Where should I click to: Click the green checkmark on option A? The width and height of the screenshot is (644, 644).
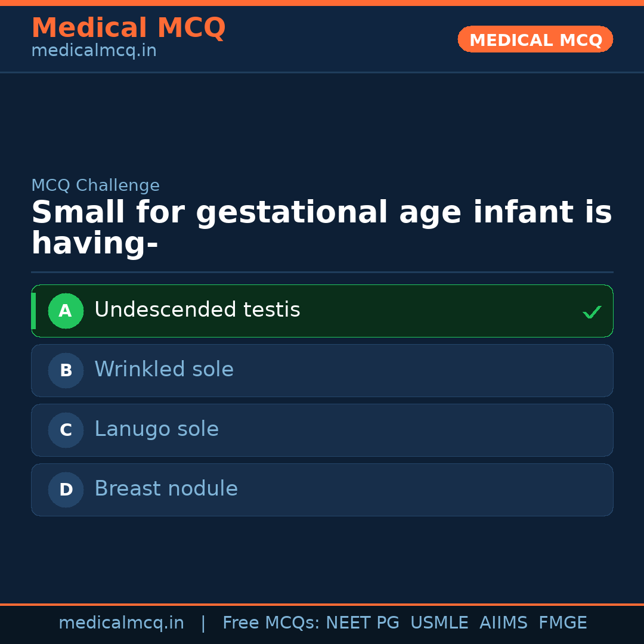coord(592,312)
